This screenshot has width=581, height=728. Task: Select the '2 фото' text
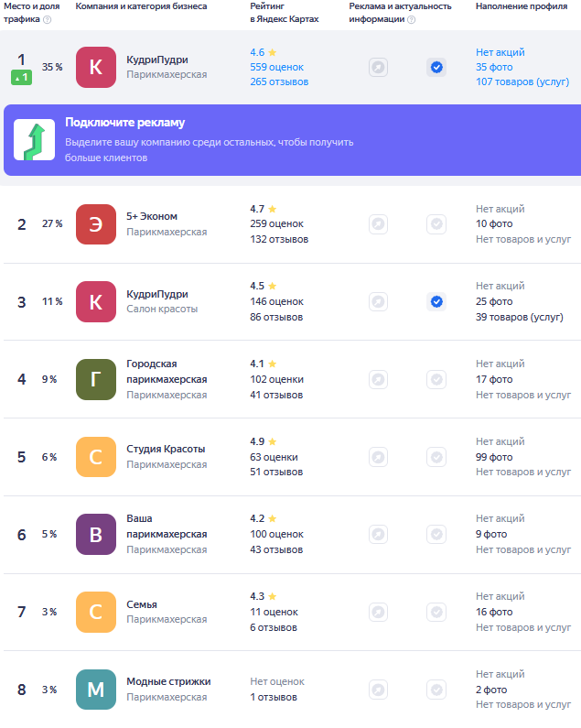pos(491,690)
